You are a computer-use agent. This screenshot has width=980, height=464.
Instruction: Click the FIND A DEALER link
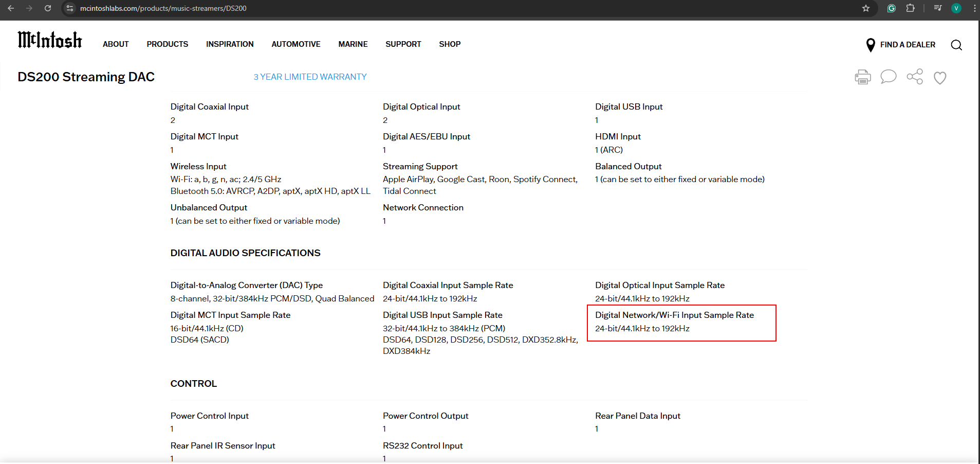(908, 45)
